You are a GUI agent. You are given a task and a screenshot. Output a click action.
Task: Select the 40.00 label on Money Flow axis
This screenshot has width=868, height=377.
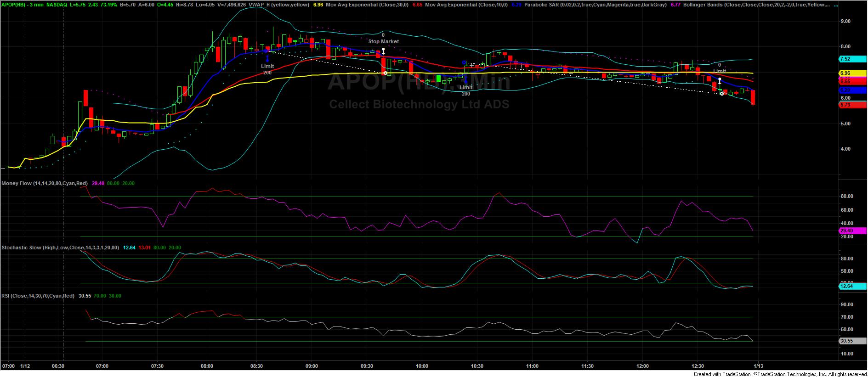(x=846, y=224)
